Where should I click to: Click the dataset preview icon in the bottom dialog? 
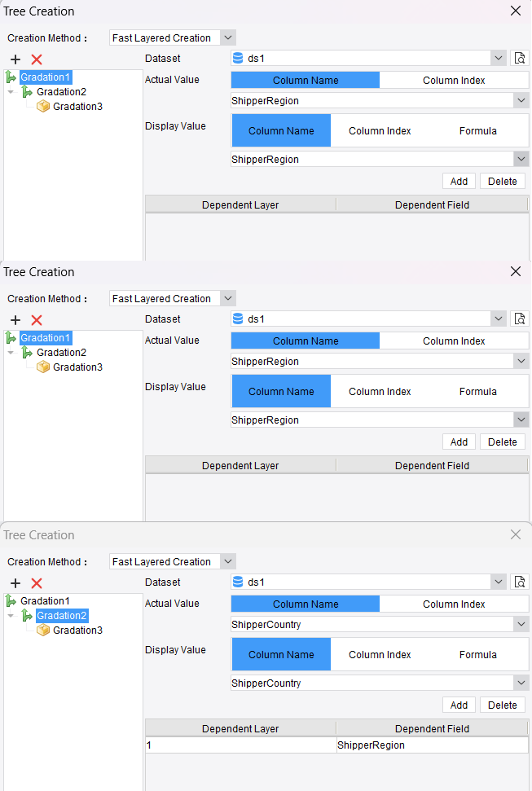pos(519,582)
